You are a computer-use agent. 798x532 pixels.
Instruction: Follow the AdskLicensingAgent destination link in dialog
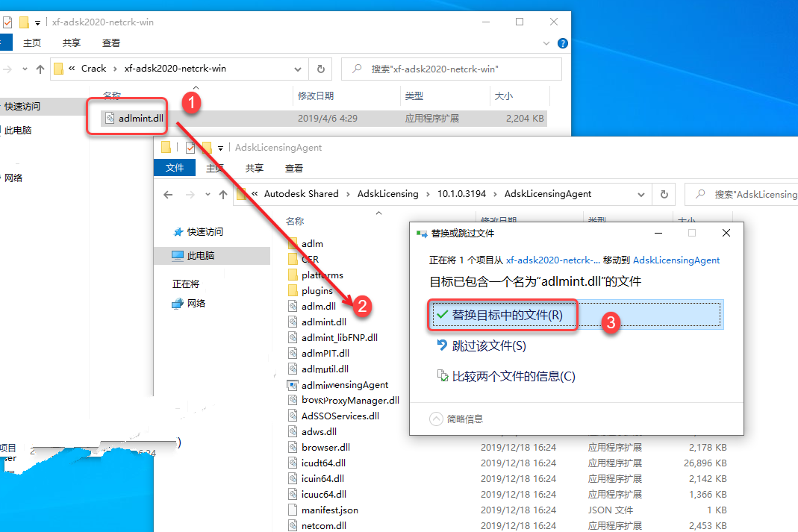point(676,260)
